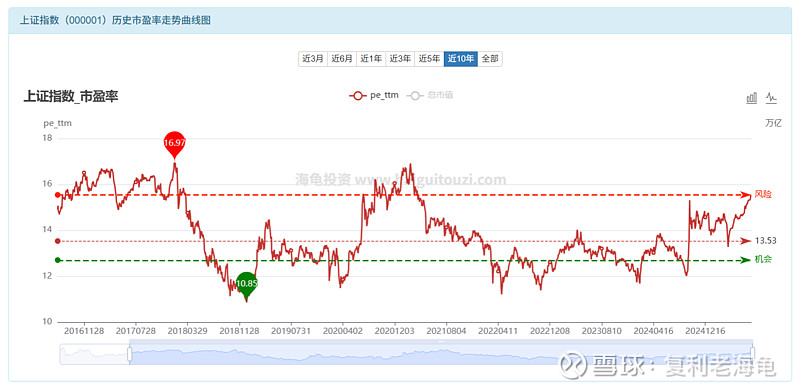
Task: Click the 20190731 x-axis date label
Action: tap(291, 331)
